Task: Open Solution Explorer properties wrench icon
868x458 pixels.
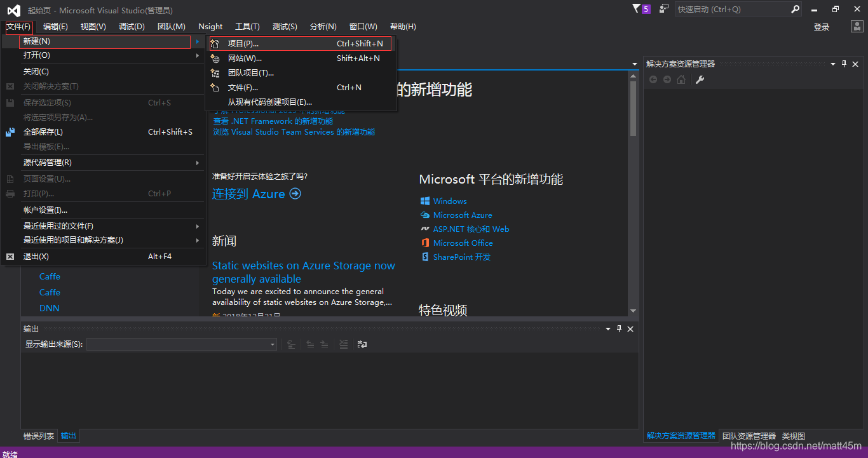Action: pyautogui.click(x=700, y=79)
